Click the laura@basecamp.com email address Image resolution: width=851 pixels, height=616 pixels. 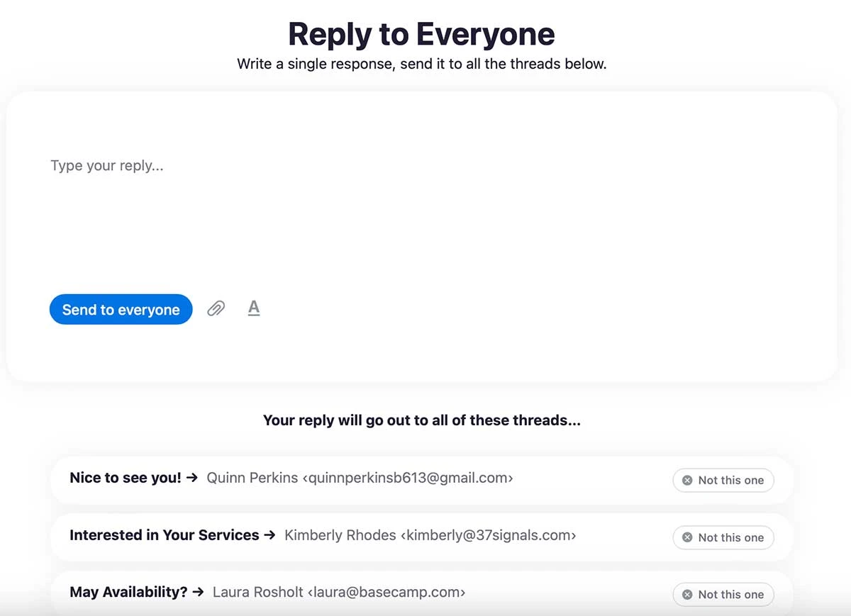pos(386,592)
